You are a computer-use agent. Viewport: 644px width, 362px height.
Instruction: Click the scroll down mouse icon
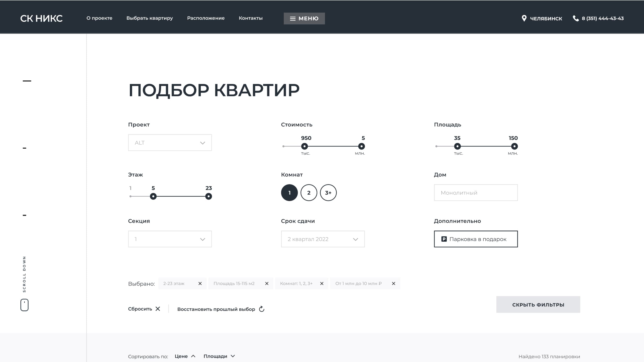(x=24, y=305)
